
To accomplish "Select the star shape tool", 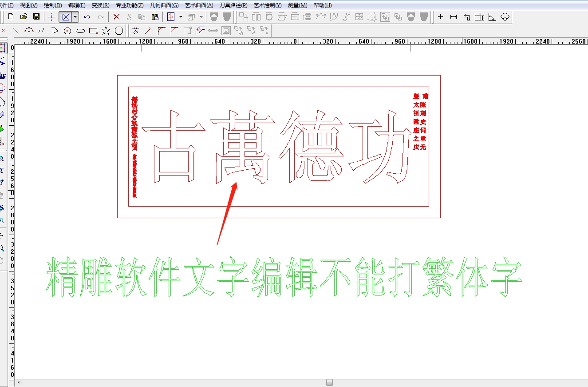I will 106,31.
